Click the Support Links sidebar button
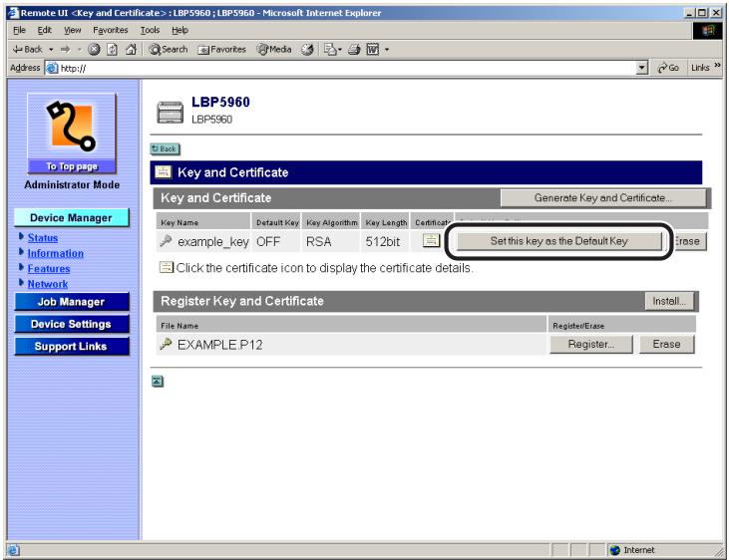The width and height of the screenshot is (729, 560). [72, 347]
